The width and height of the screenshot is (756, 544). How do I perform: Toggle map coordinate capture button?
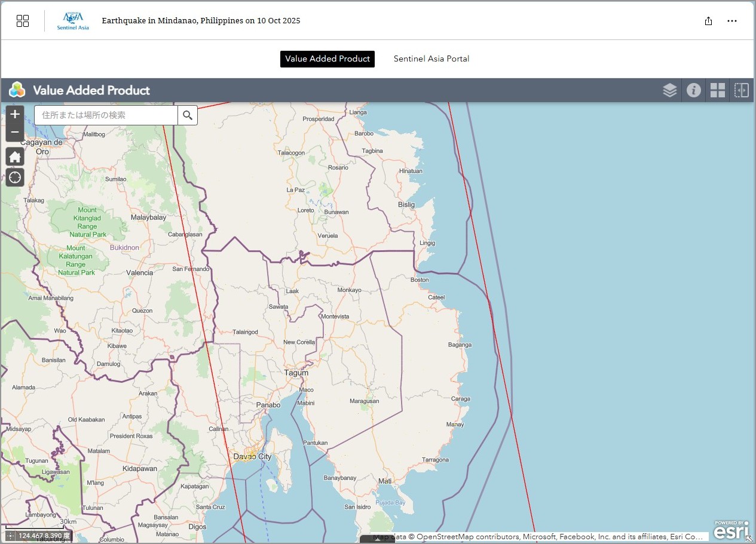coord(11,536)
